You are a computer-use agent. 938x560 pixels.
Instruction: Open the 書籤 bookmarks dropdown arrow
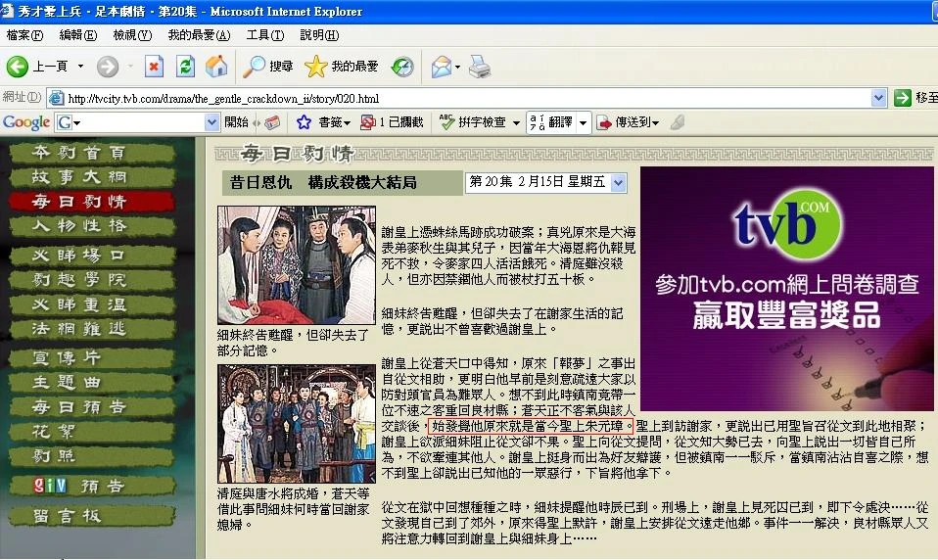click(347, 123)
